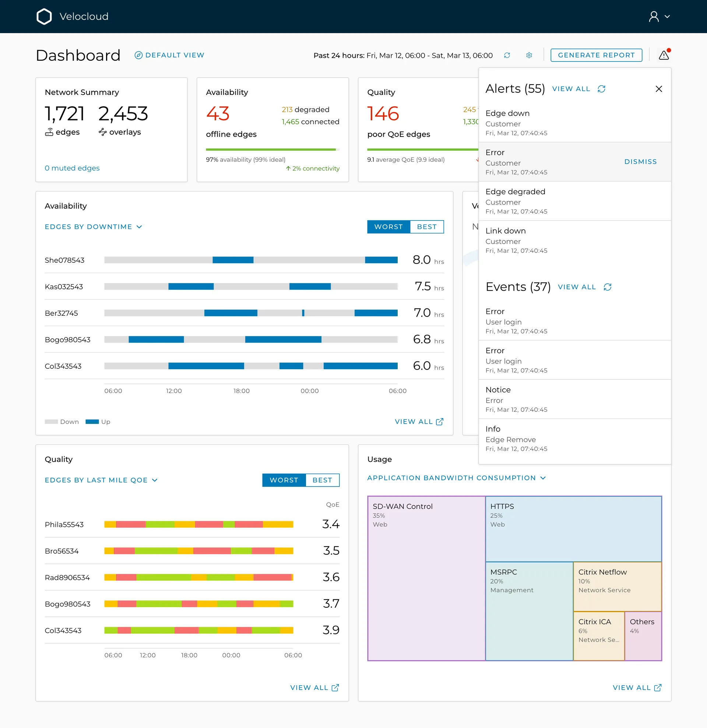Click the 213 degraded value
Image resolution: width=707 pixels, height=728 pixels.
pos(287,110)
